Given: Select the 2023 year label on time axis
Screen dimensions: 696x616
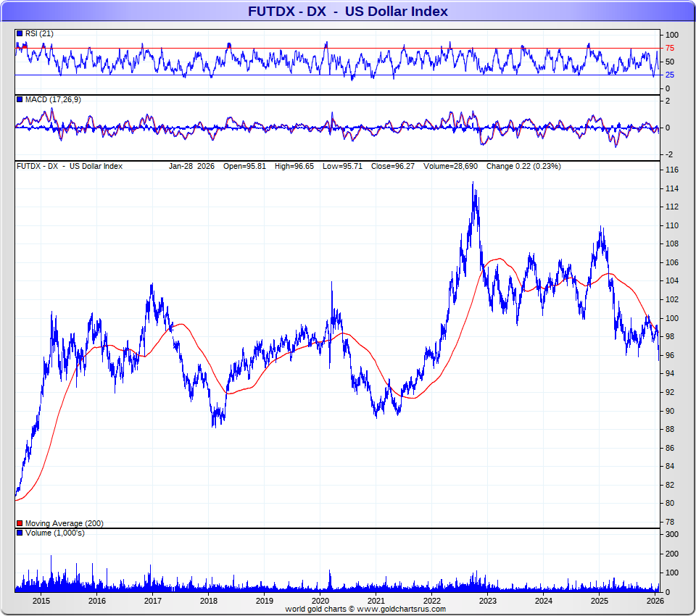Looking at the screenshot, I should coord(488,600).
